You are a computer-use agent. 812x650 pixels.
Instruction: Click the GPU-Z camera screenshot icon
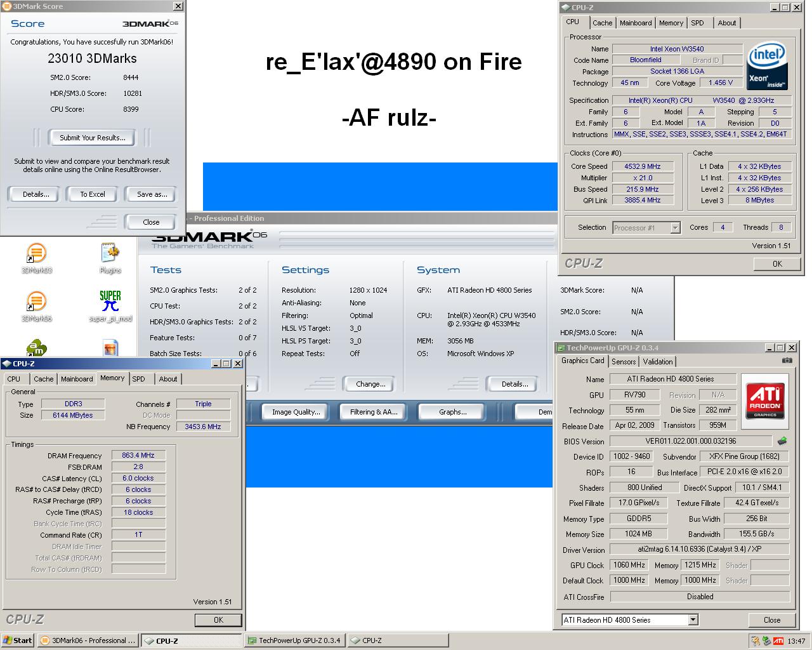[x=787, y=361]
